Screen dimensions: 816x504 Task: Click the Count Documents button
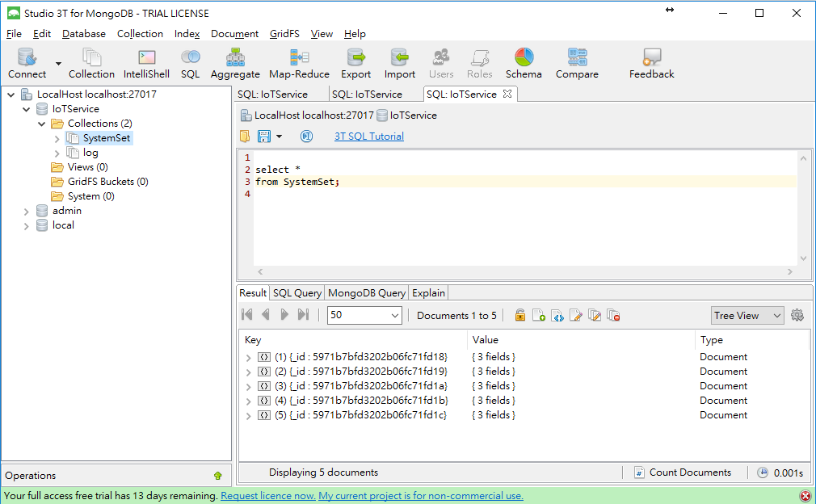[x=683, y=472]
